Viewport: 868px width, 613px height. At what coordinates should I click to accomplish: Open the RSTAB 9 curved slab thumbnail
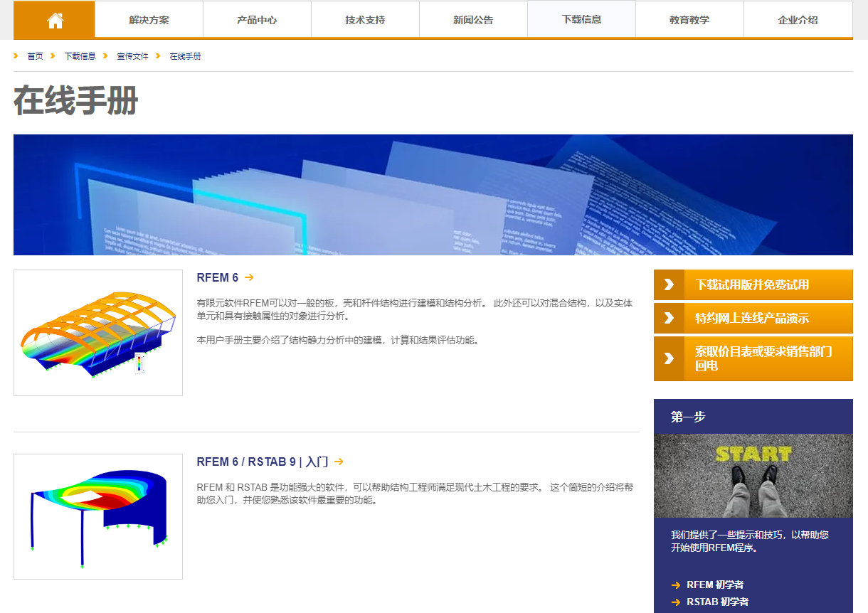coord(98,517)
